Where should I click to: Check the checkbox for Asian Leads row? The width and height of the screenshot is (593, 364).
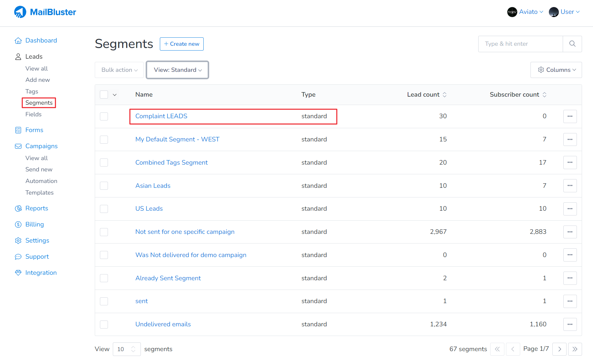tap(104, 186)
